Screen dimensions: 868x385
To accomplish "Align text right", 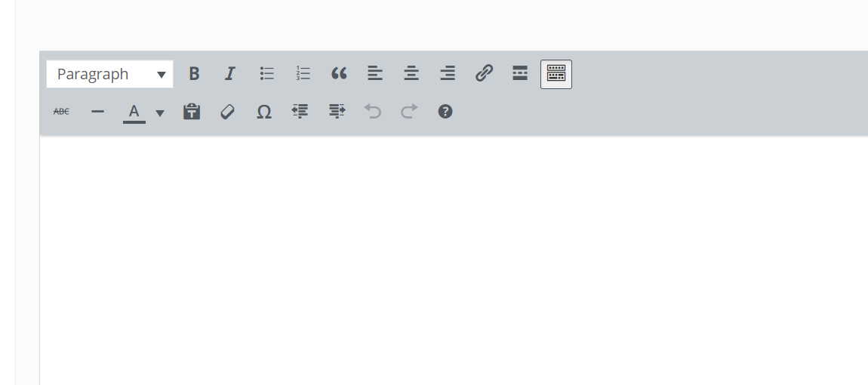I will click(x=448, y=74).
